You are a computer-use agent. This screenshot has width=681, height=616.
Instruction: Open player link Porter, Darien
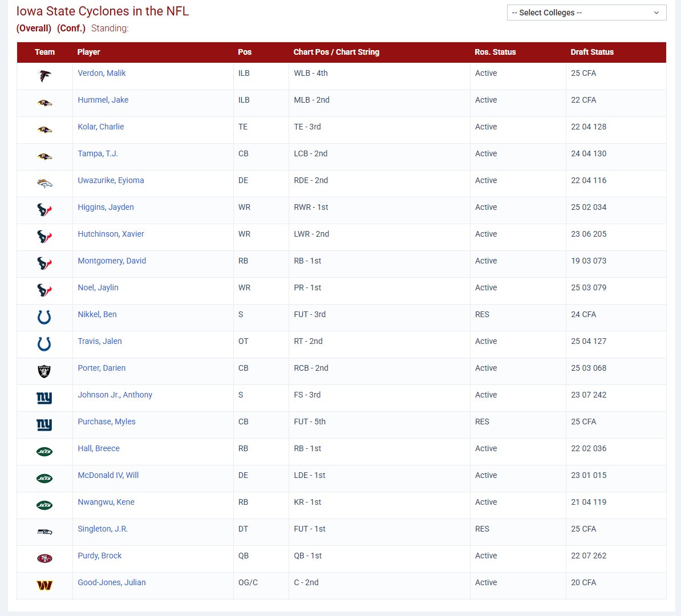click(x=102, y=368)
